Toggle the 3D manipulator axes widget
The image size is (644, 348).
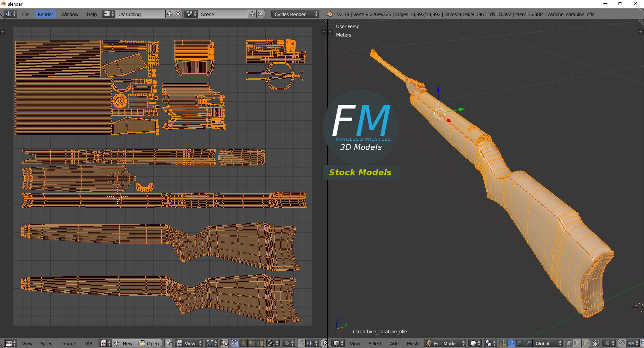(503, 343)
